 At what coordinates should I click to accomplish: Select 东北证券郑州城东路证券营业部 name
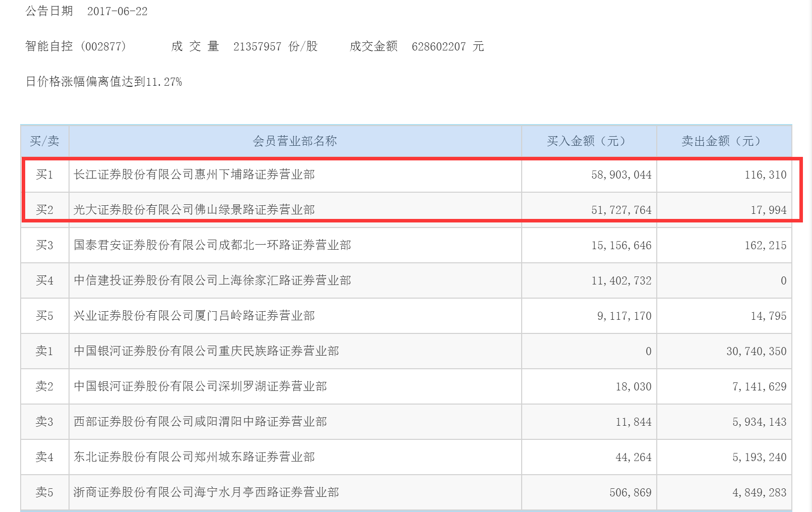point(194,457)
